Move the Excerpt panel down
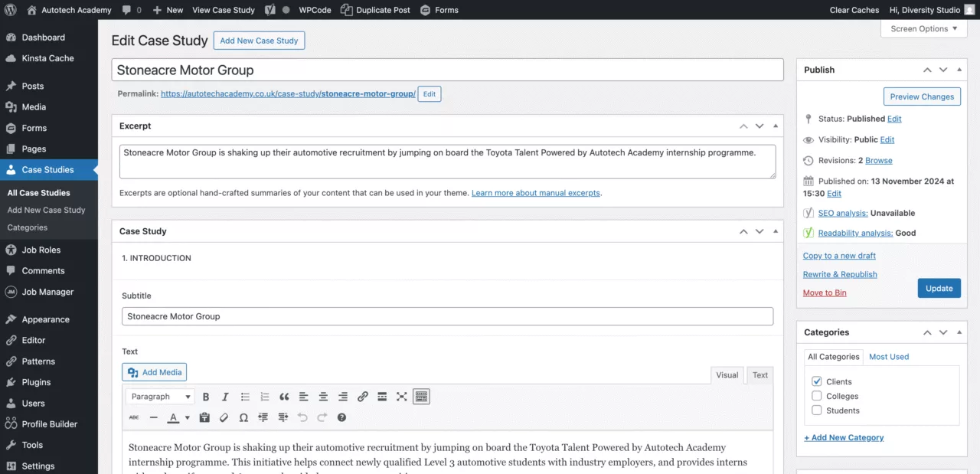Viewport: 980px width, 474px height. click(x=759, y=126)
